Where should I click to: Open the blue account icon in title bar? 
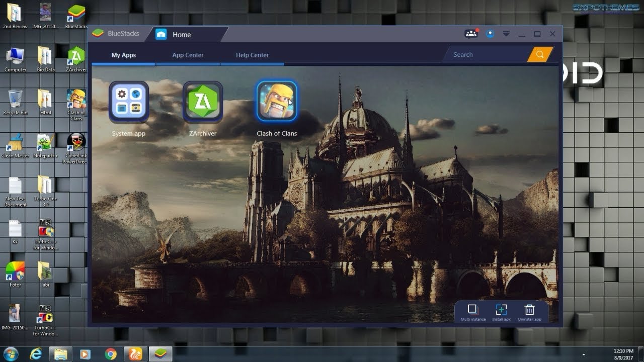pos(490,34)
